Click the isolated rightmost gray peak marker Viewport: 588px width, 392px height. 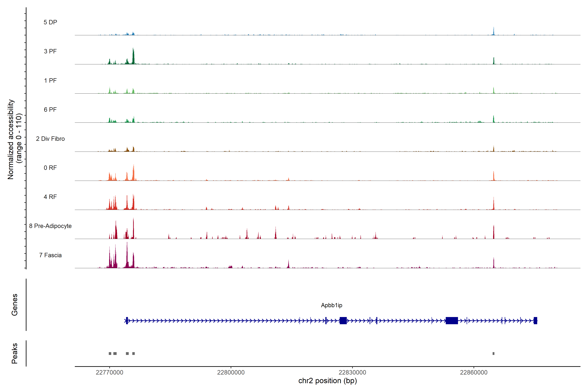[493, 353]
